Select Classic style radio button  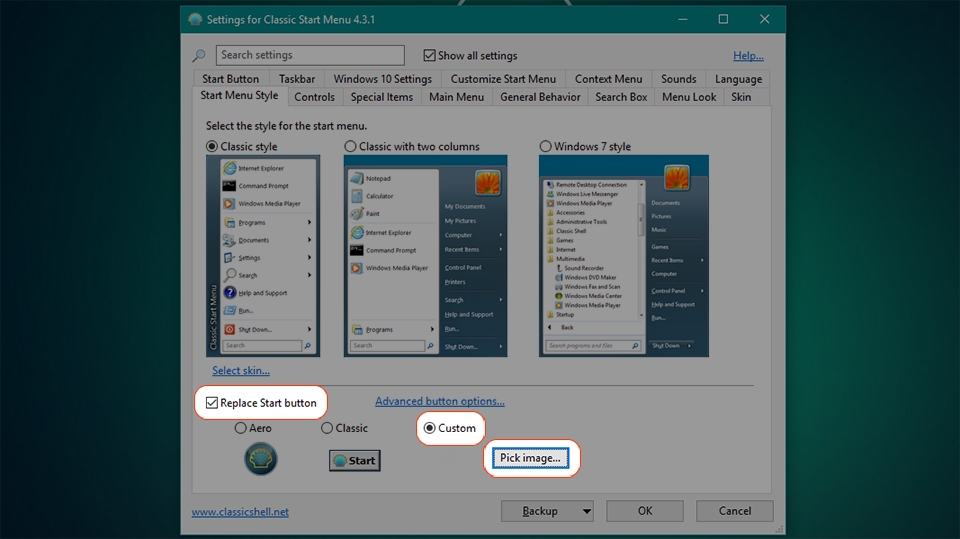[x=212, y=146]
